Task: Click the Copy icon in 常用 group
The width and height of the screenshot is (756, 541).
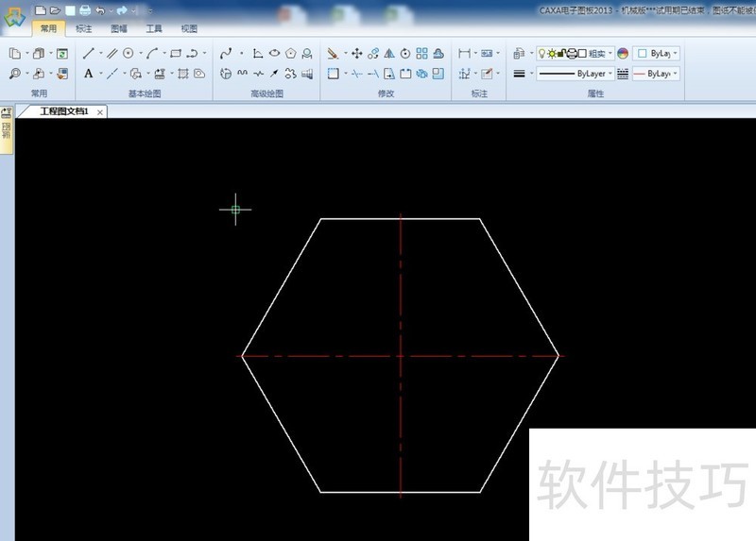Action: 15,54
